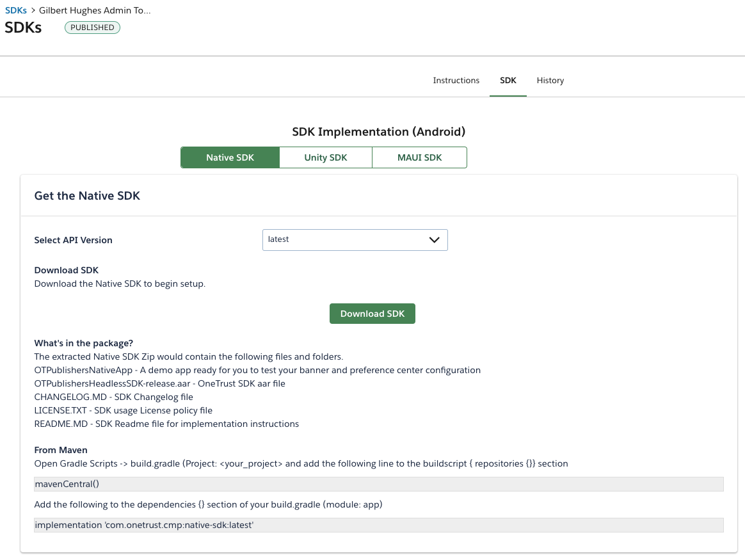This screenshot has width=745, height=560.
Task: Select the SDK tab
Action: pyautogui.click(x=508, y=80)
